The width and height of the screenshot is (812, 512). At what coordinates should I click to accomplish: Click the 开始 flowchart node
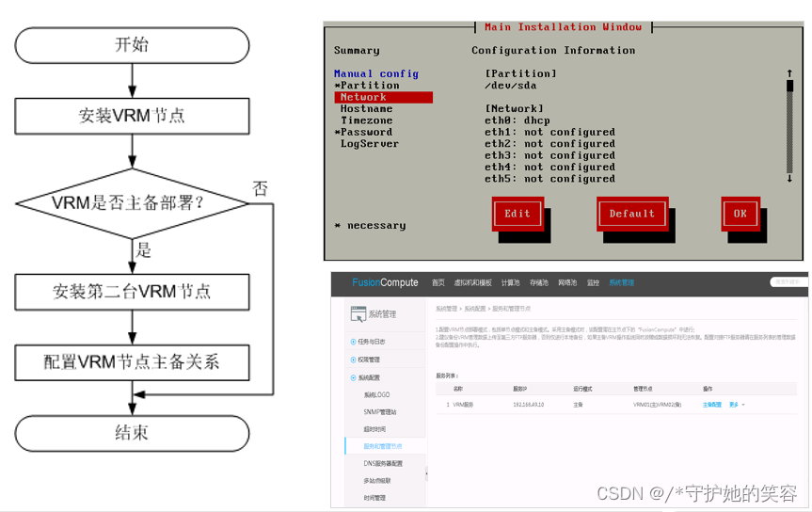(132, 45)
